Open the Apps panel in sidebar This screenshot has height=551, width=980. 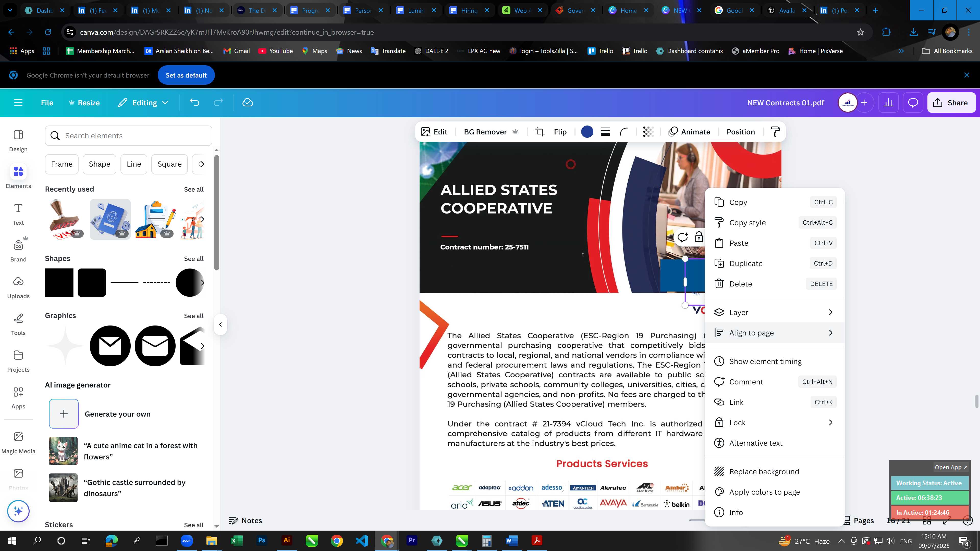tap(18, 398)
